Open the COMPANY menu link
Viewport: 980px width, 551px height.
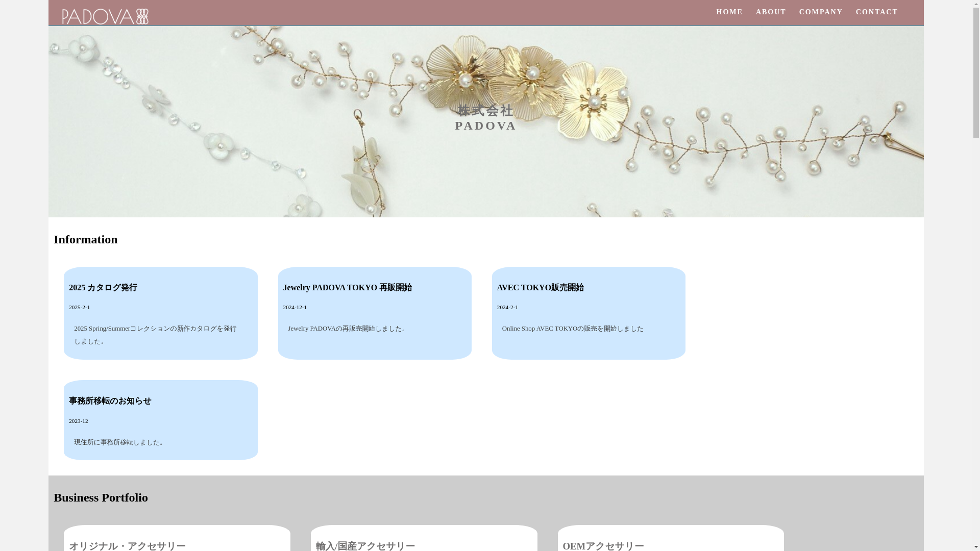coord(821,12)
